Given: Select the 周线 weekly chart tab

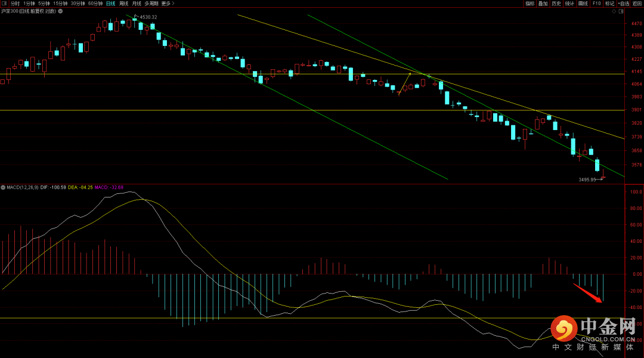Looking at the screenshot, I should click(123, 4).
